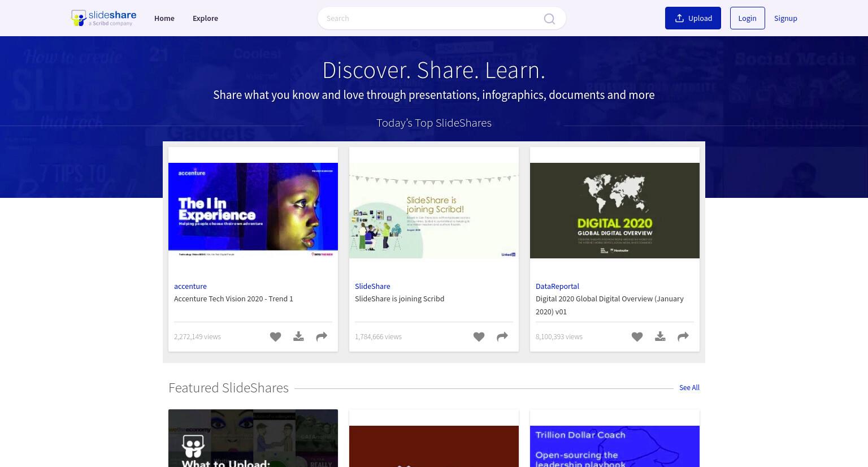Share the SlideShare is joining Scribd slideshow
Viewport: 868px width, 467px height.
pos(502,337)
